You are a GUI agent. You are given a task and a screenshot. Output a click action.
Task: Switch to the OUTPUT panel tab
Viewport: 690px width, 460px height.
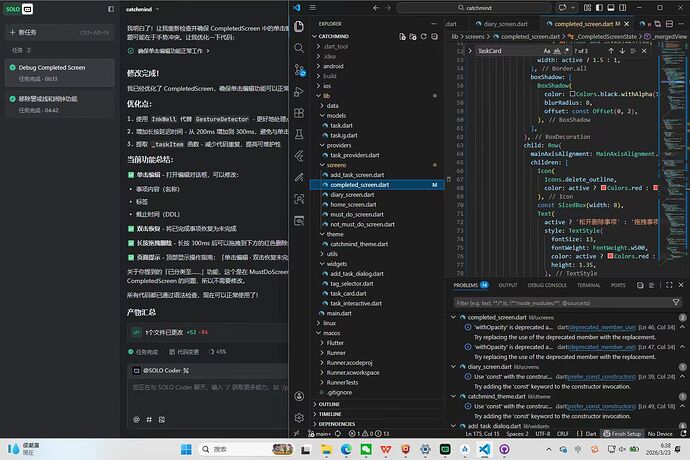(508, 285)
